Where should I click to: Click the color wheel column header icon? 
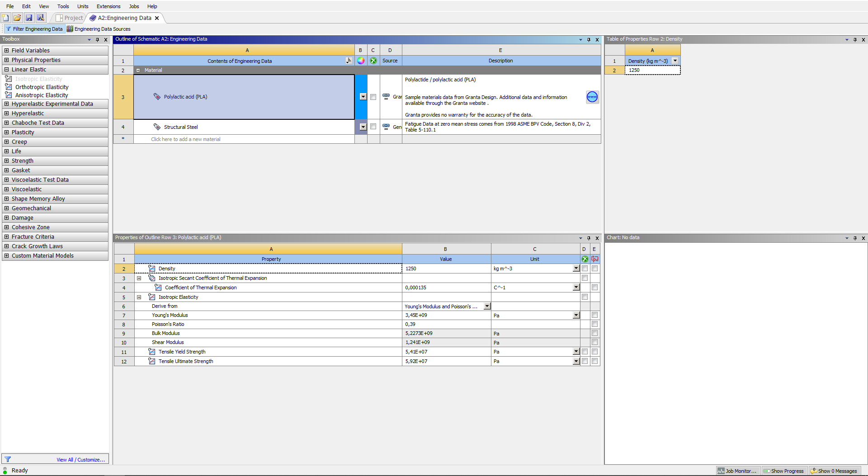361,61
